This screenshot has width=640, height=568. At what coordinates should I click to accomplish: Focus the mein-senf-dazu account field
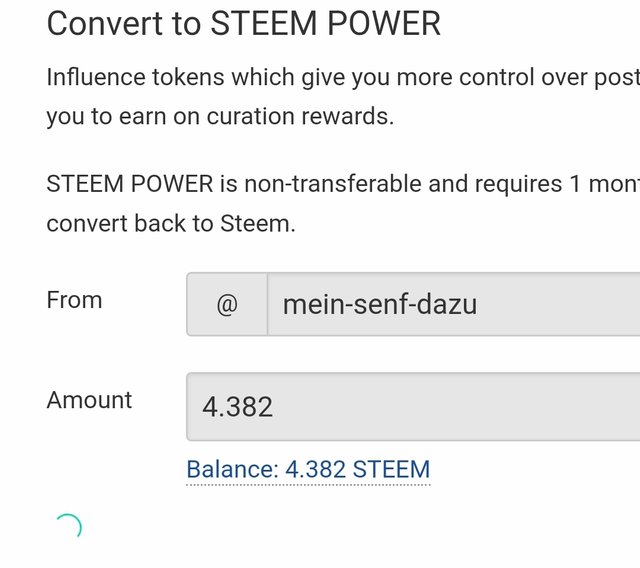point(453,304)
